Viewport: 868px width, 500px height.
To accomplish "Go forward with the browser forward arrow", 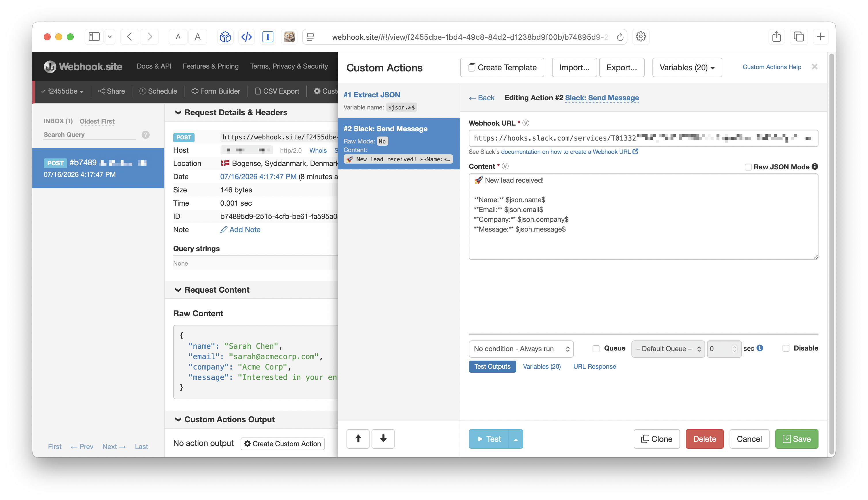I will (150, 37).
